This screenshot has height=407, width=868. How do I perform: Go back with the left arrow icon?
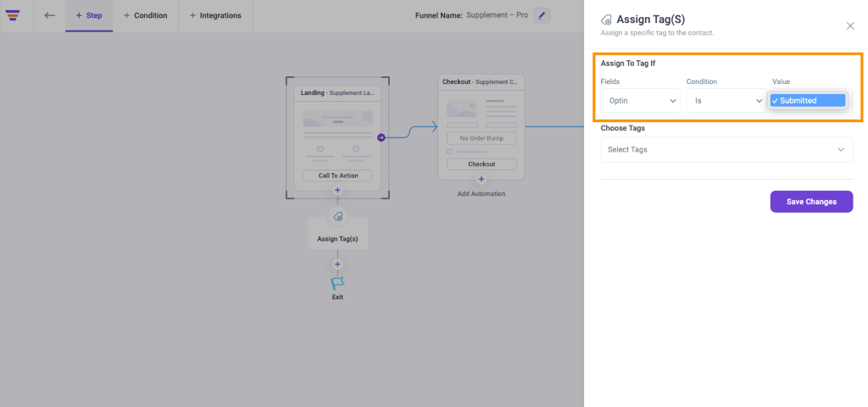click(50, 15)
